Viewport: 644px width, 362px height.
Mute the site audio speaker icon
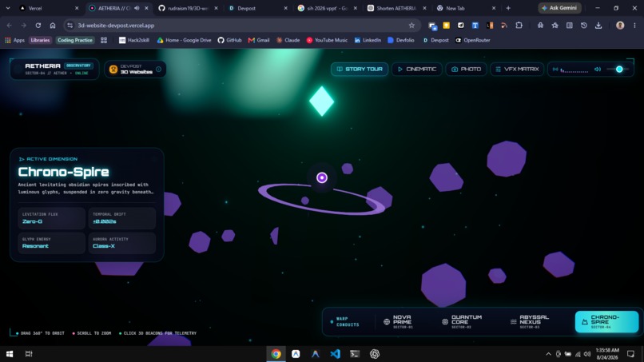[x=598, y=70]
